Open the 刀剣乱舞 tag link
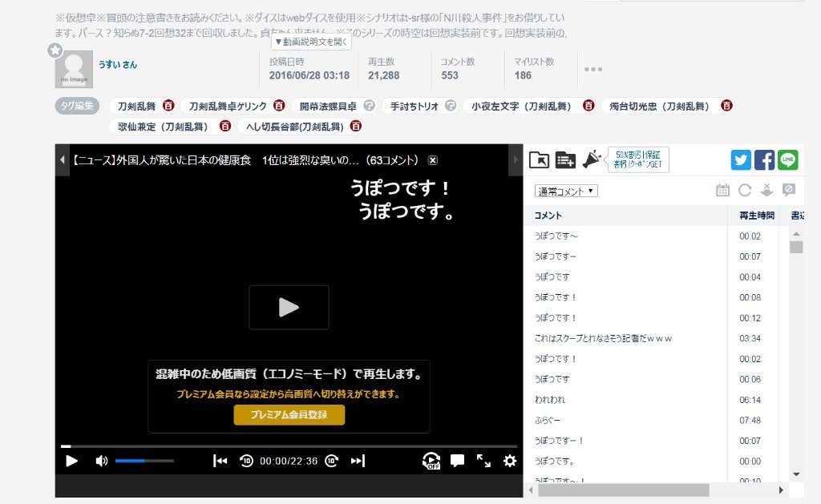The width and height of the screenshot is (821, 504). (x=136, y=107)
